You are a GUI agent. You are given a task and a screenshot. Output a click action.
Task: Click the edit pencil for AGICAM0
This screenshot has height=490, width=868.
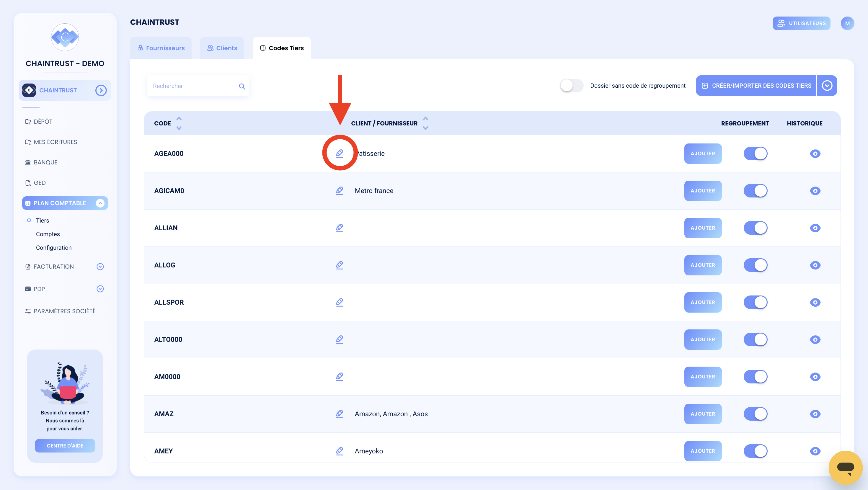339,191
